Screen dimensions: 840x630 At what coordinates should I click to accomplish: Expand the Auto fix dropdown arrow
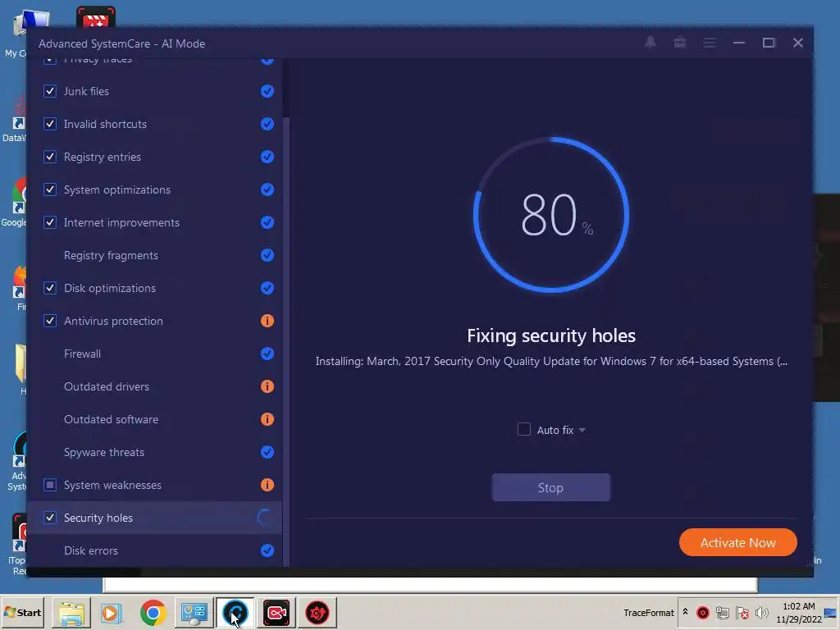tap(582, 430)
